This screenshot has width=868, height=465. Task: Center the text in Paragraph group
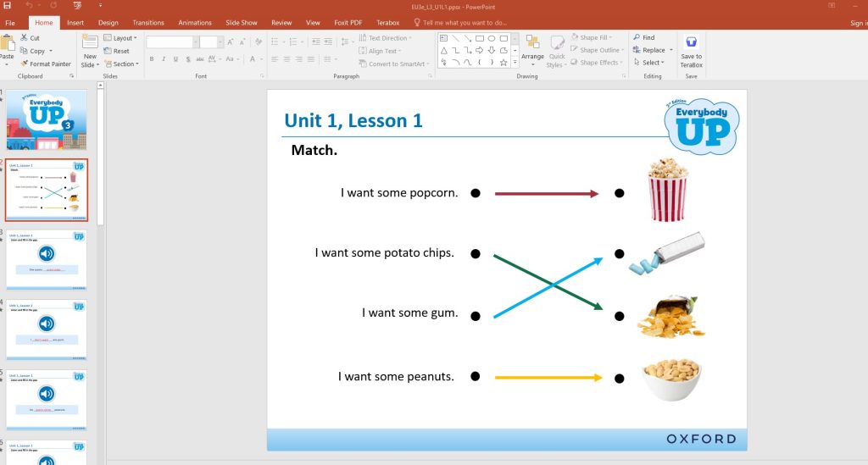287,59
